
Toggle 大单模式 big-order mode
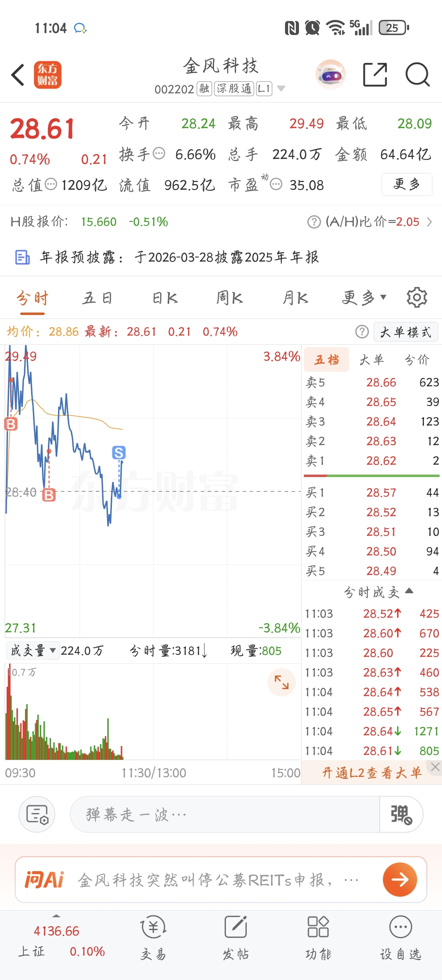406,332
